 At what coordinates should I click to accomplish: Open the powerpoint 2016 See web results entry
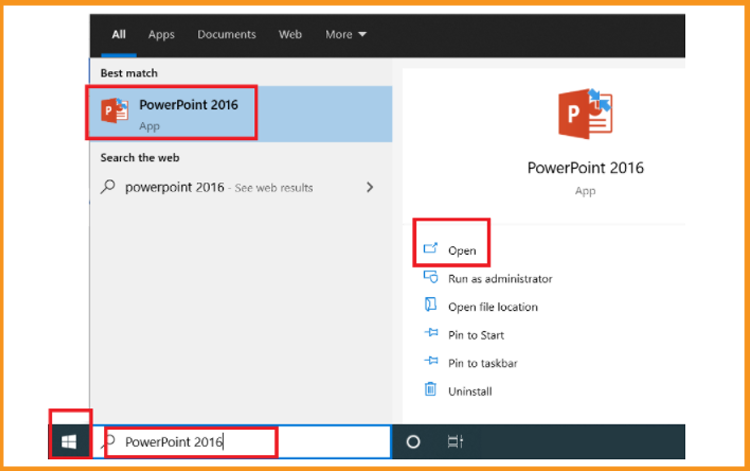[241, 187]
